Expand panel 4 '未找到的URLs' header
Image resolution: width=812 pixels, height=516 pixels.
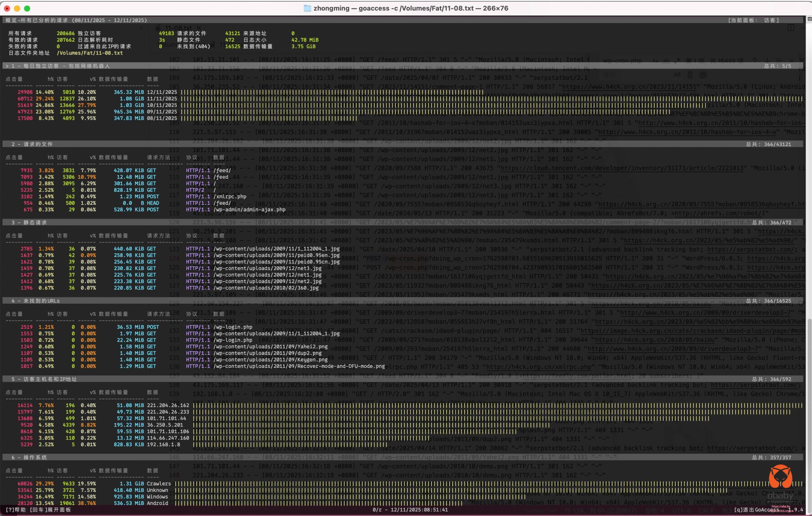click(x=36, y=301)
